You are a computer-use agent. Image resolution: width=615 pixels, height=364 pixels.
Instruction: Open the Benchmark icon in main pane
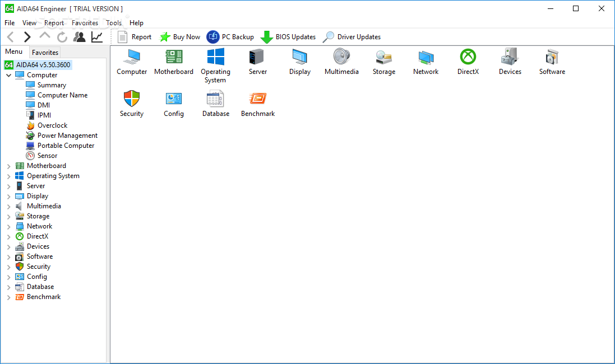coord(258,99)
